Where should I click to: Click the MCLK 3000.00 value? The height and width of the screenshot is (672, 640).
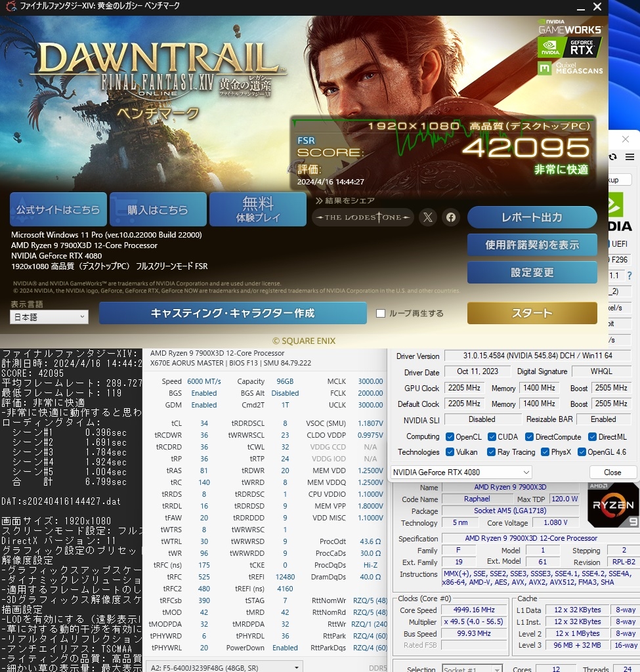pyautogui.click(x=370, y=381)
